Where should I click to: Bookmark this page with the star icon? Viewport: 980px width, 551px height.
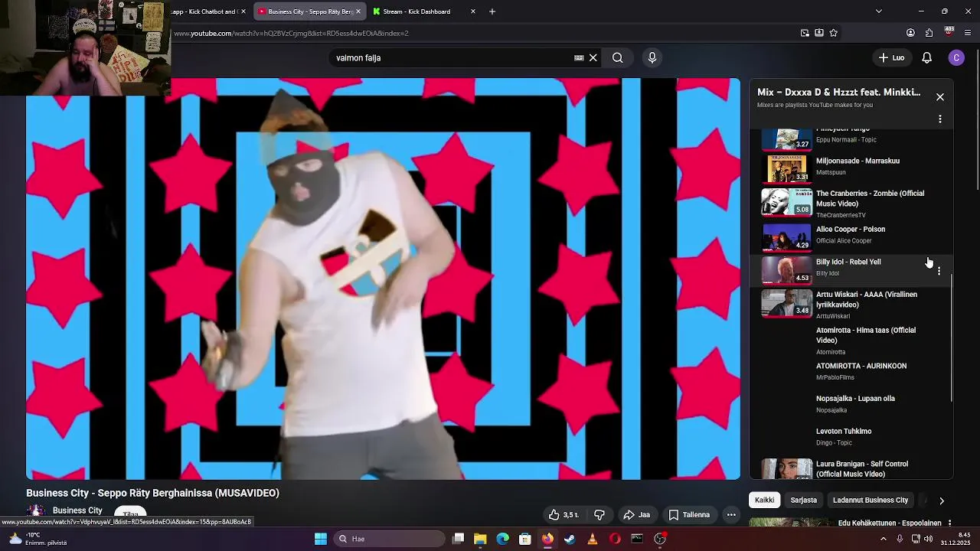[834, 33]
